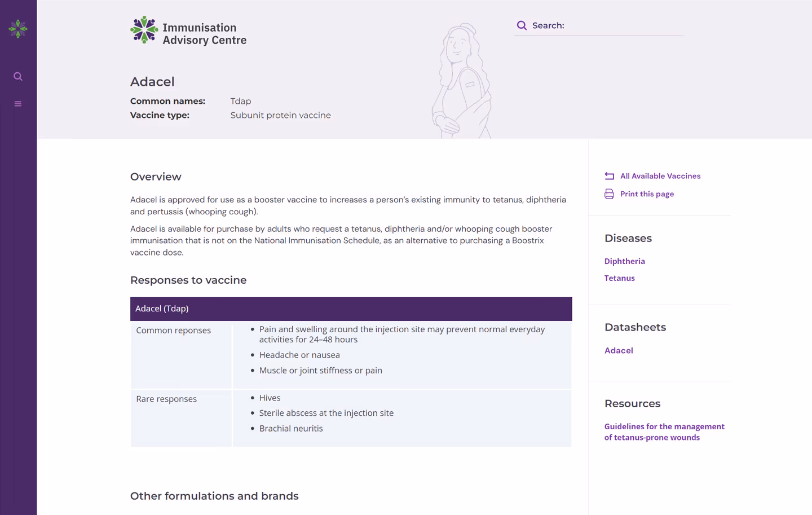This screenshot has width=812, height=515.
Task: Click the 'Rare responses' table cell
Action: point(181,418)
